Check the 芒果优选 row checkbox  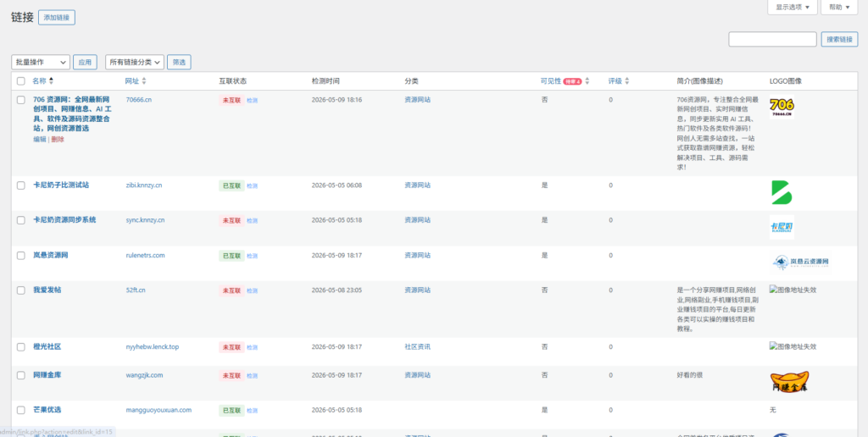pos(21,410)
